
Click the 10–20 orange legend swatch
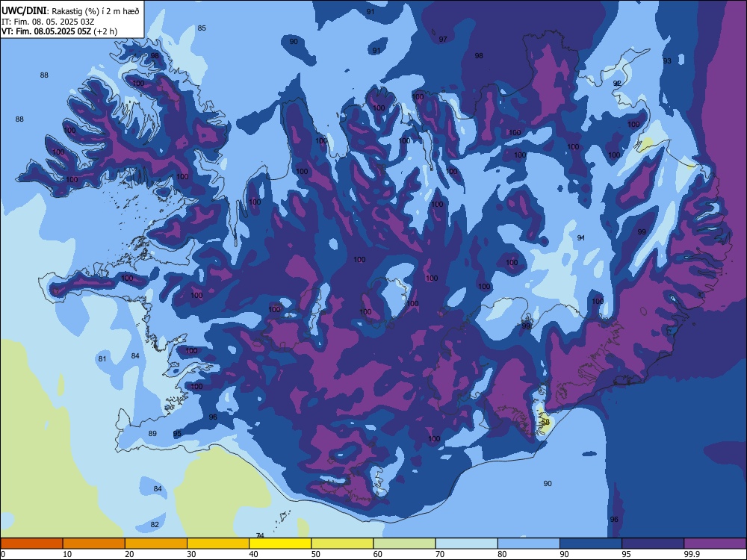[94, 544]
